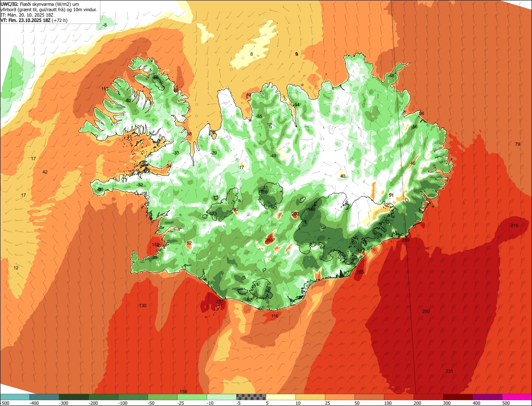Click the '-8' value at the top left
Image resolution: width=532 pixels, height=406 pixels.
pos(104,25)
